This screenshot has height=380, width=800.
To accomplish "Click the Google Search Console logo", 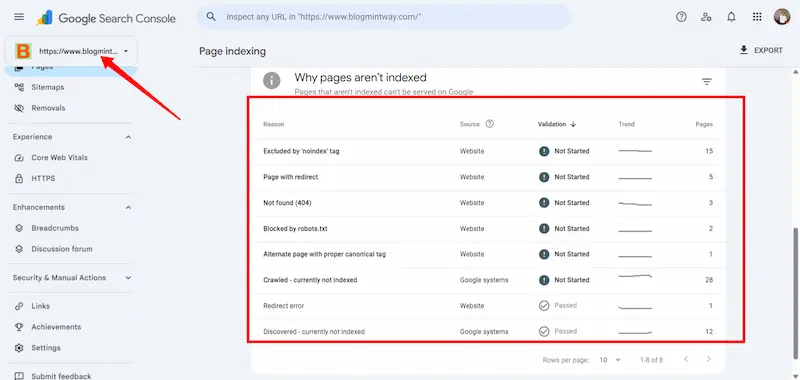I will [106, 18].
